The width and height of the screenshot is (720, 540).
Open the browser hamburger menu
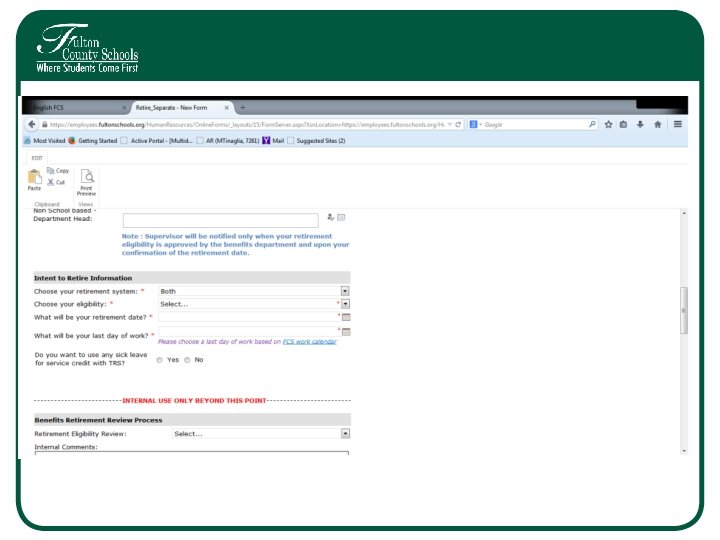point(678,124)
